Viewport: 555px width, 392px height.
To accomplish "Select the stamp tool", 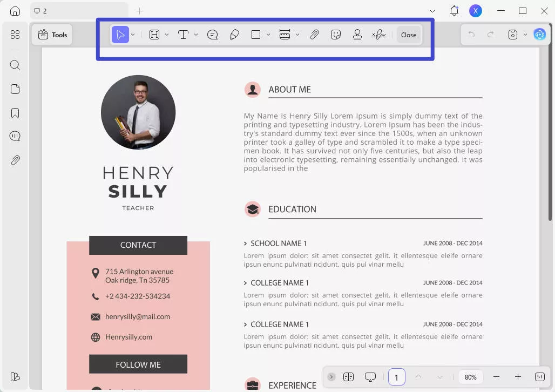I will pyautogui.click(x=357, y=35).
